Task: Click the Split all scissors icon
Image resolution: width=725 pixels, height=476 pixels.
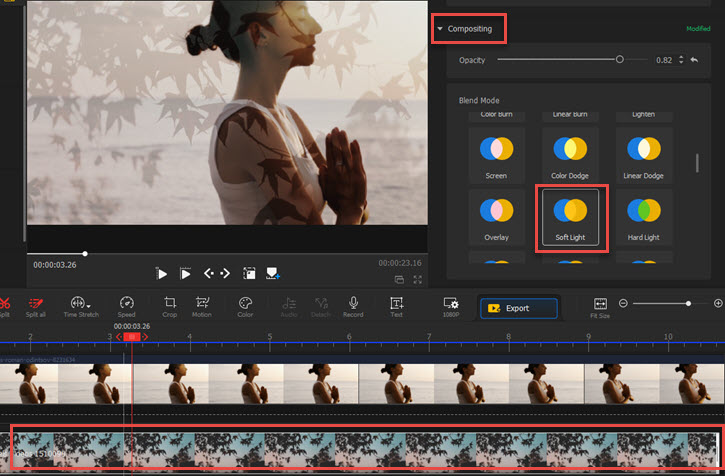Action: [36, 303]
